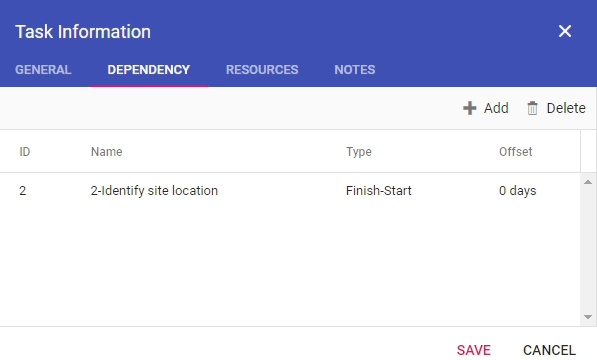Close the Task Information dialog with X
Viewport: 597px width, 360px height.
pos(565,31)
